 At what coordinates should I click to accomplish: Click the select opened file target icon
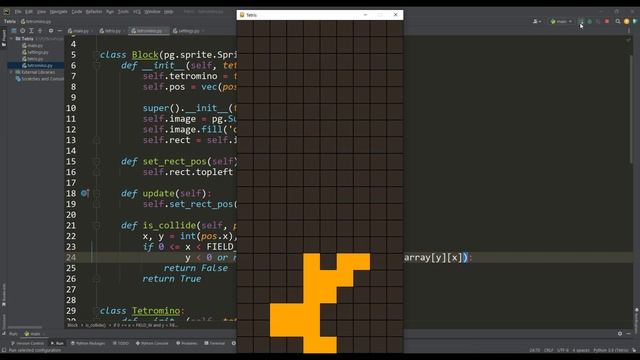click(22, 31)
